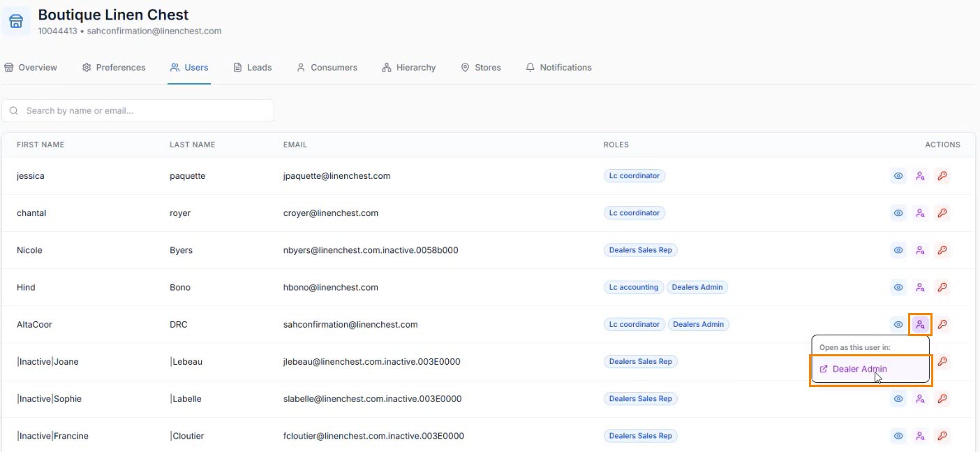The width and height of the screenshot is (980, 452).
Task: Go to the Preferences tab
Action: coord(114,68)
